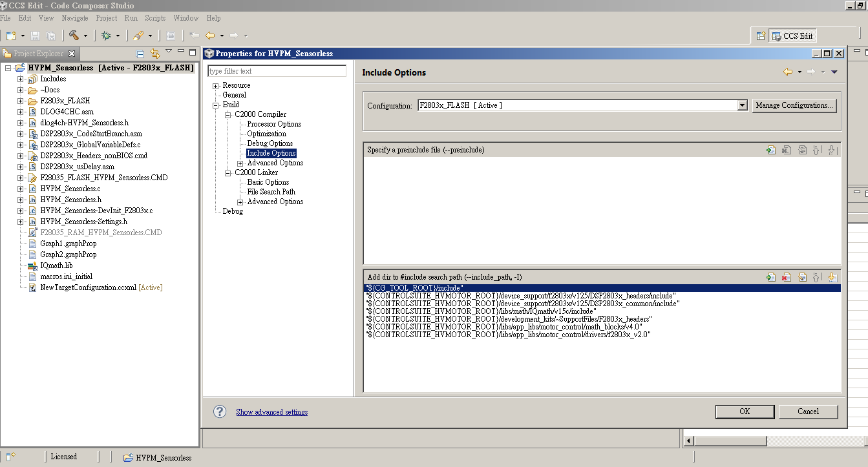This screenshot has height=467, width=868.
Task: Click the Manage Configurations button
Action: [x=794, y=105]
